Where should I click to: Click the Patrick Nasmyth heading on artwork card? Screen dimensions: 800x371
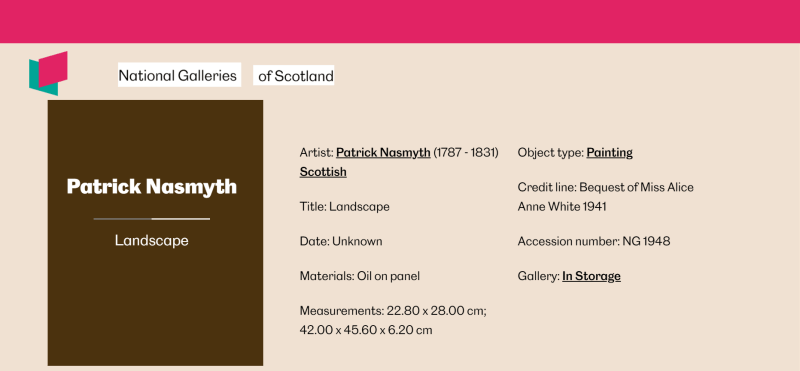tap(152, 187)
